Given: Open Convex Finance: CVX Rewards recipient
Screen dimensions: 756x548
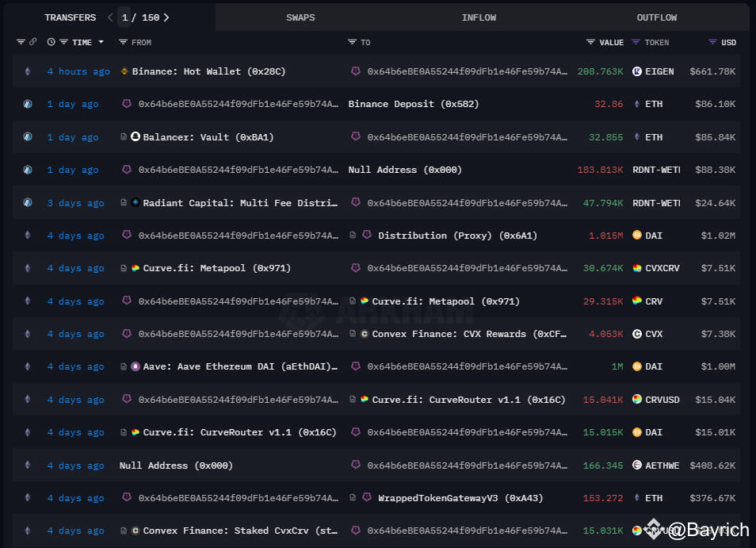Looking at the screenshot, I should [x=469, y=335].
